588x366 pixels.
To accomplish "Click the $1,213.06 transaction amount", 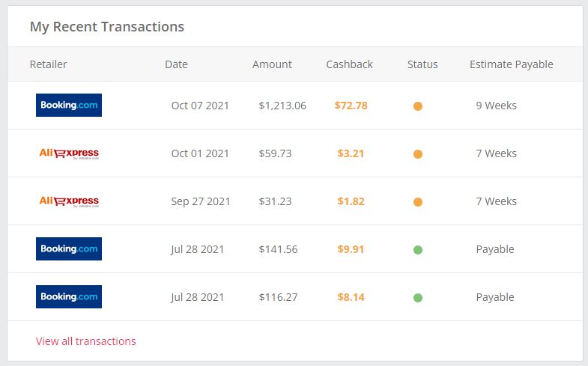I will [282, 106].
